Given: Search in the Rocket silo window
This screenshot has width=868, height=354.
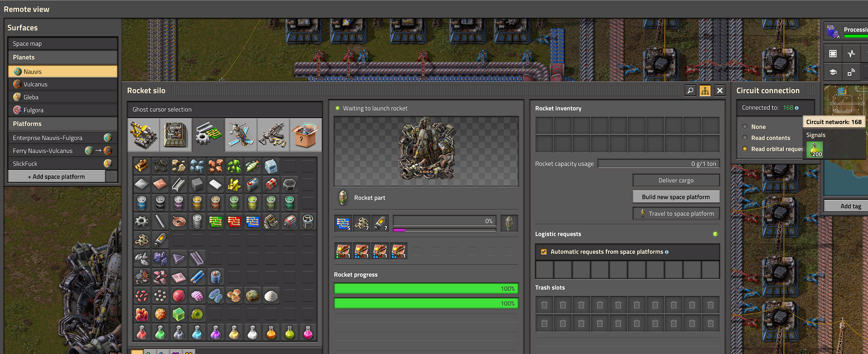Looking at the screenshot, I should coord(690,91).
